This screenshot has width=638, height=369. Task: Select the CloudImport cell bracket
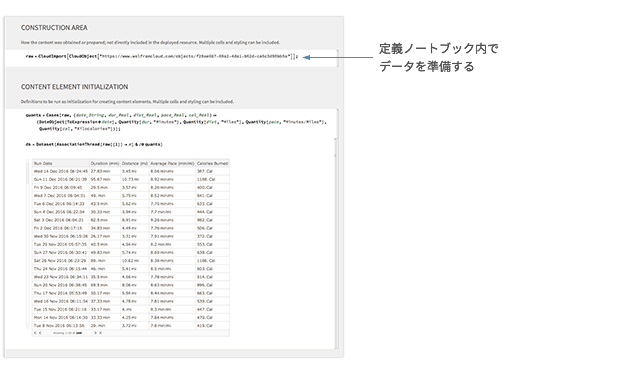(x=337, y=58)
